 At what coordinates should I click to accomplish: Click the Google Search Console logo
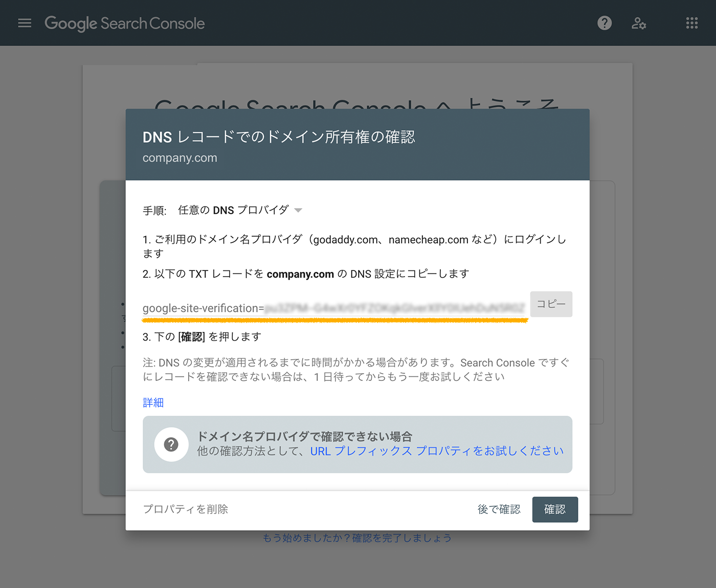click(x=125, y=24)
